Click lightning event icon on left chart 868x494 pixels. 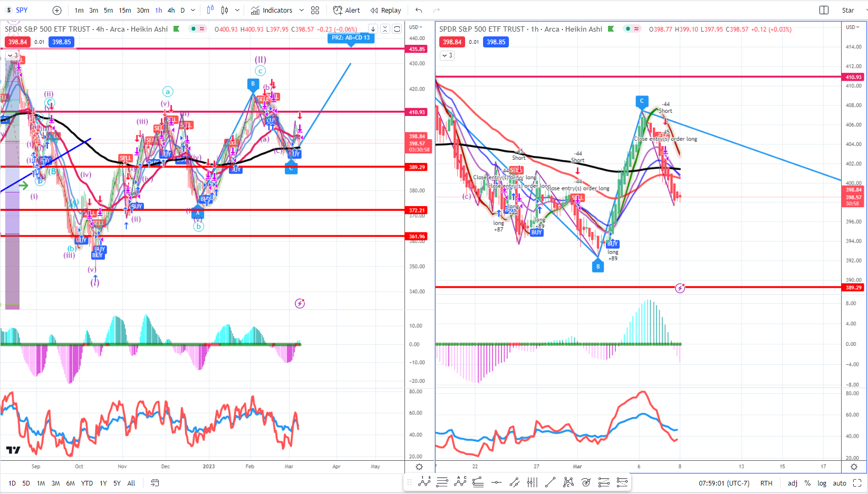click(x=300, y=303)
